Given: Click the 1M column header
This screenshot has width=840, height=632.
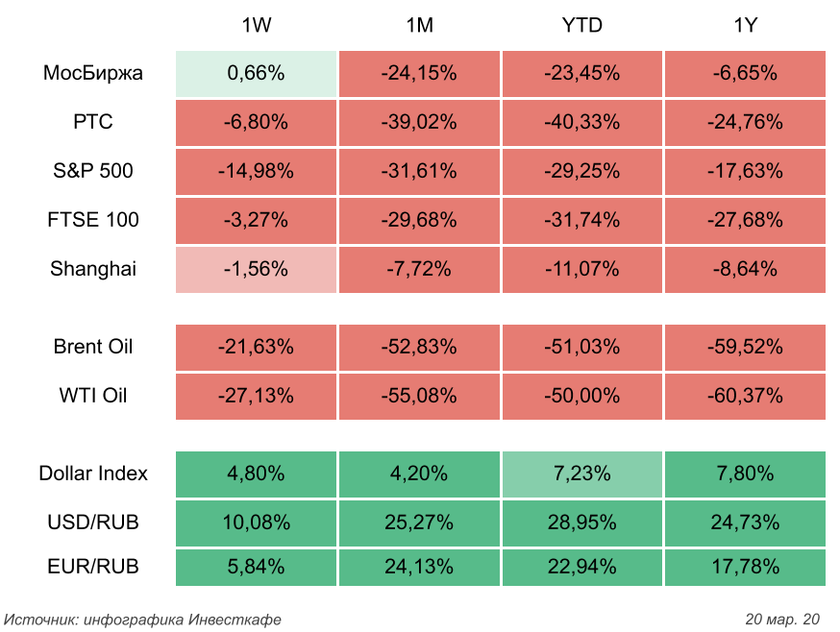Looking at the screenshot, I should pos(419,26).
